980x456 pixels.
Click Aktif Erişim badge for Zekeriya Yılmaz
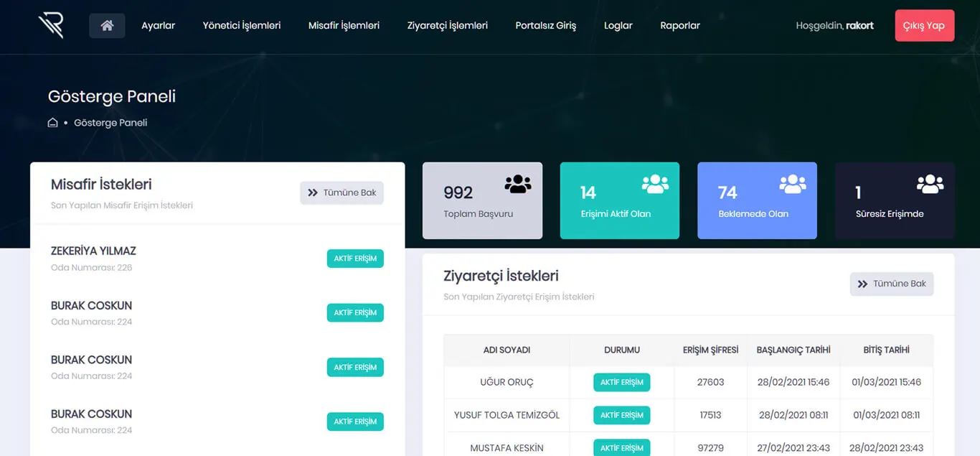tap(355, 259)
